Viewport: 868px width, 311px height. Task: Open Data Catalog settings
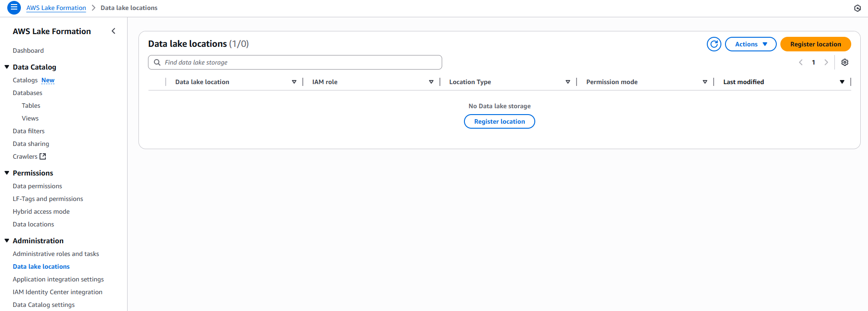[44, 305]
